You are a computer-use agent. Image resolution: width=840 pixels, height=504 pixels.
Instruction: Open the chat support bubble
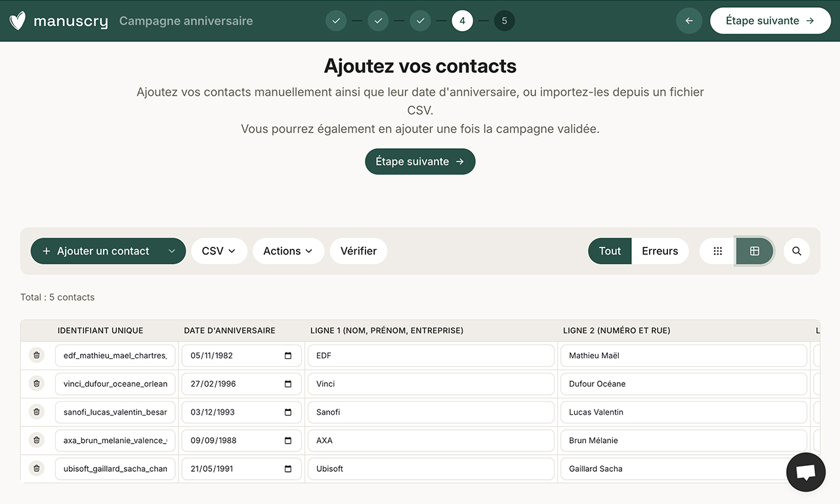tap(806, 472)
